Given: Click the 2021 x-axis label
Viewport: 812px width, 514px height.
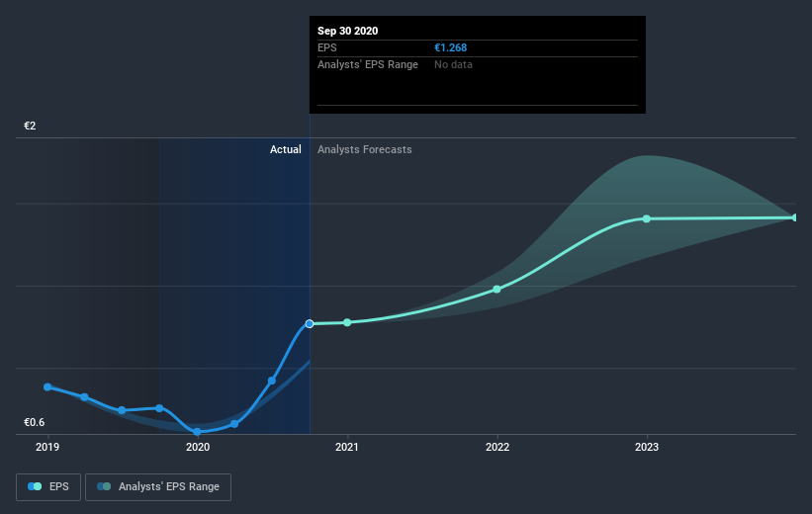Looking at the screenshot, I should [346, 447].
